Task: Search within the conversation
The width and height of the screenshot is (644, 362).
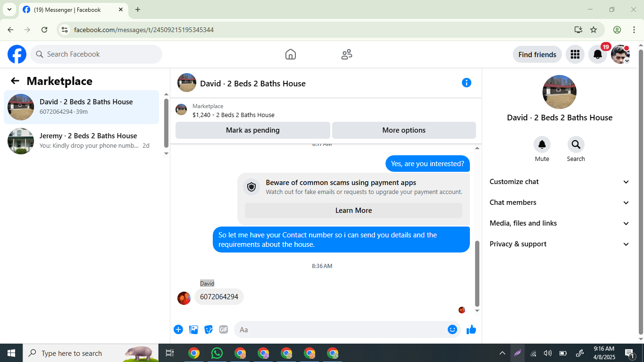Action: click(576, 144)
